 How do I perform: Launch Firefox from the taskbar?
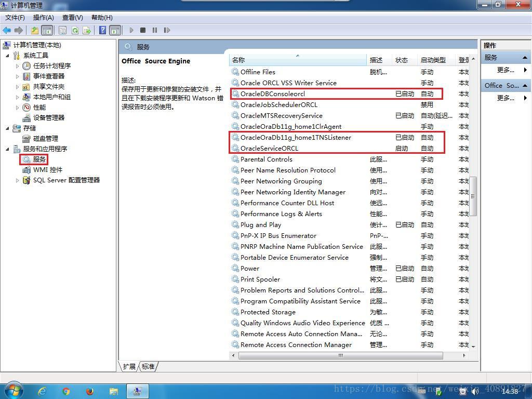(x=89, y=392)
